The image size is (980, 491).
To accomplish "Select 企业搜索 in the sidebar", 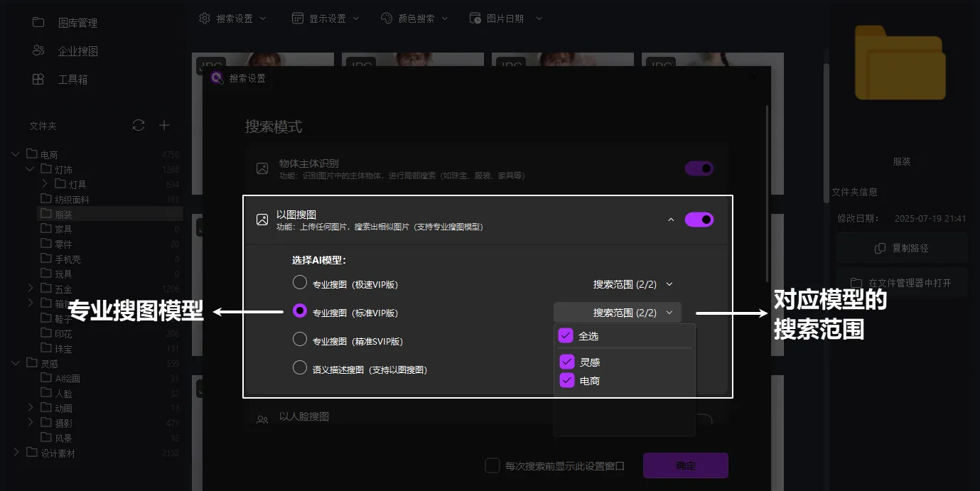I will click(x=77, y=50).
